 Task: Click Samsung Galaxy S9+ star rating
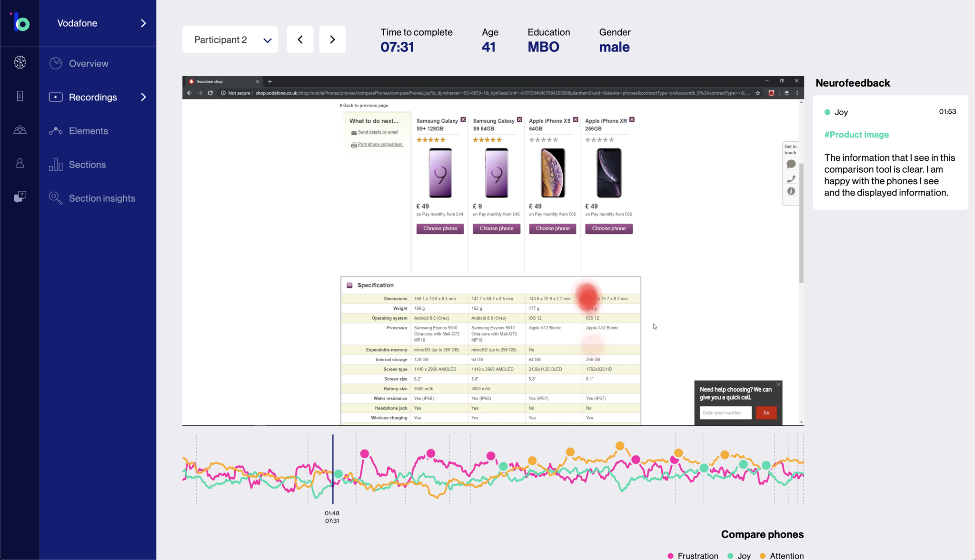(431, 140)
